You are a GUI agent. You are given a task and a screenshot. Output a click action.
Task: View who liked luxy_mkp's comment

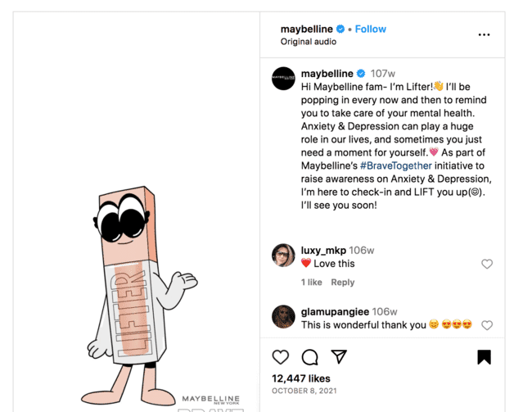tap(311, 282)
